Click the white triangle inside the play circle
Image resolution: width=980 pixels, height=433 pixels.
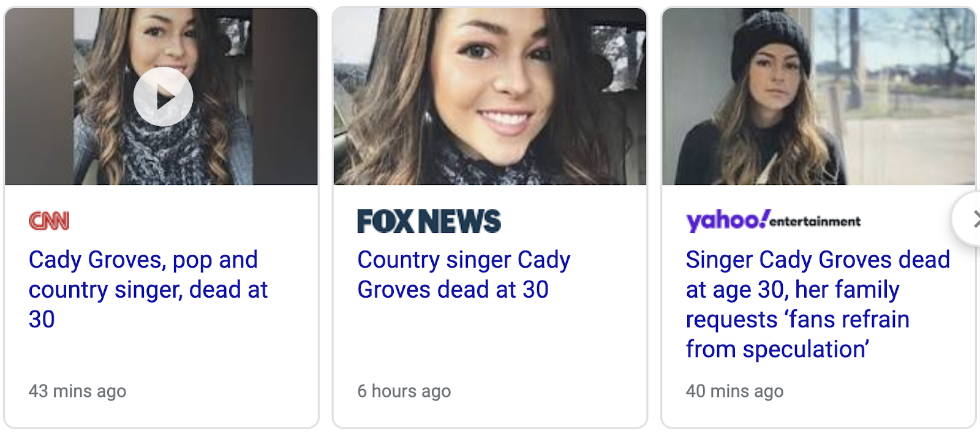click(x=165, y=97)
